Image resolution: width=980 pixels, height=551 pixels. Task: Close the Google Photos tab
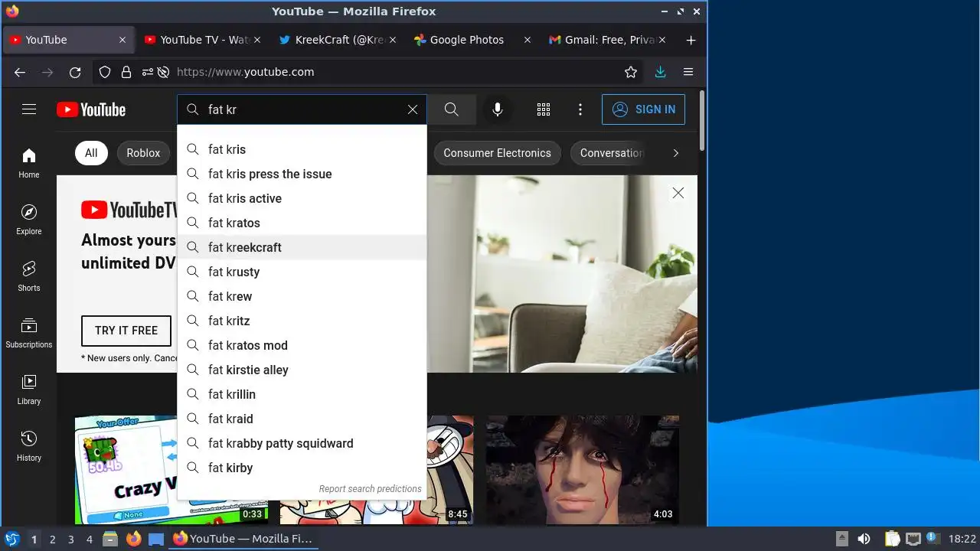pos(527,40)
